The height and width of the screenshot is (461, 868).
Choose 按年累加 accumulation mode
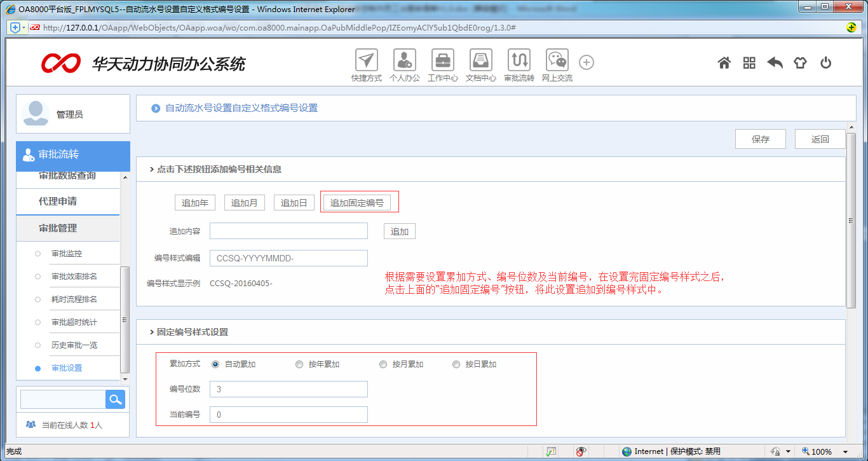299,364
